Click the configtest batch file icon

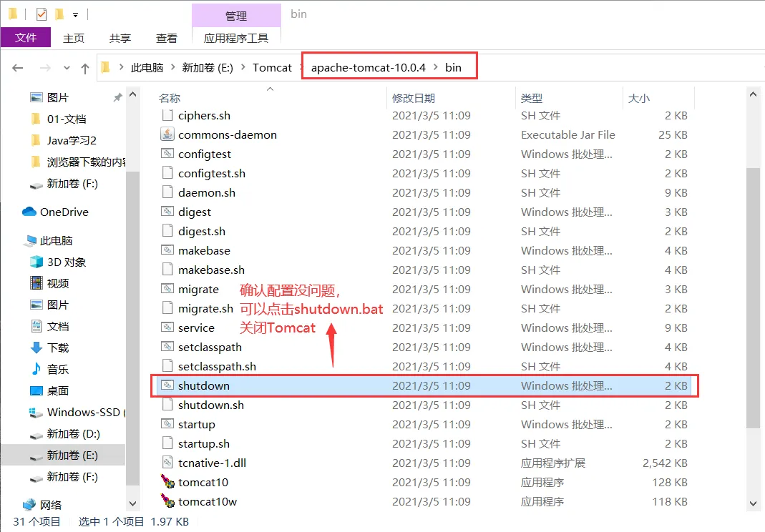click(167, 154)
